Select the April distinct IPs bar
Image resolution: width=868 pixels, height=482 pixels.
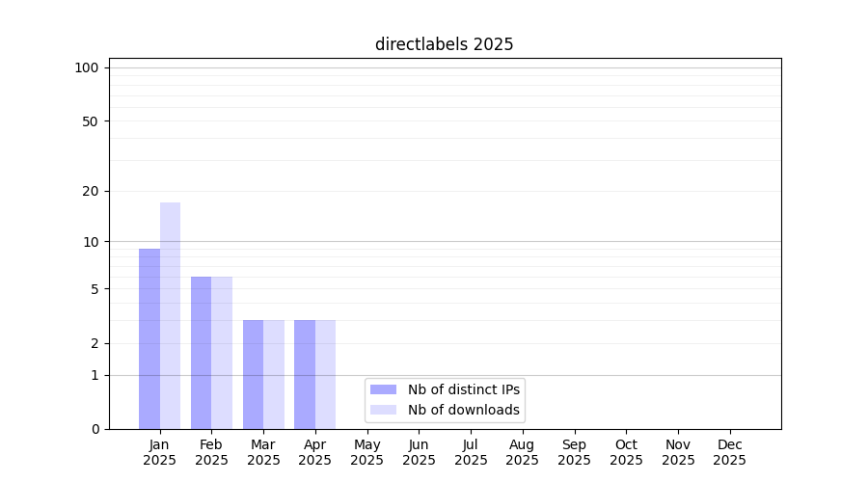tap(305, 374)
